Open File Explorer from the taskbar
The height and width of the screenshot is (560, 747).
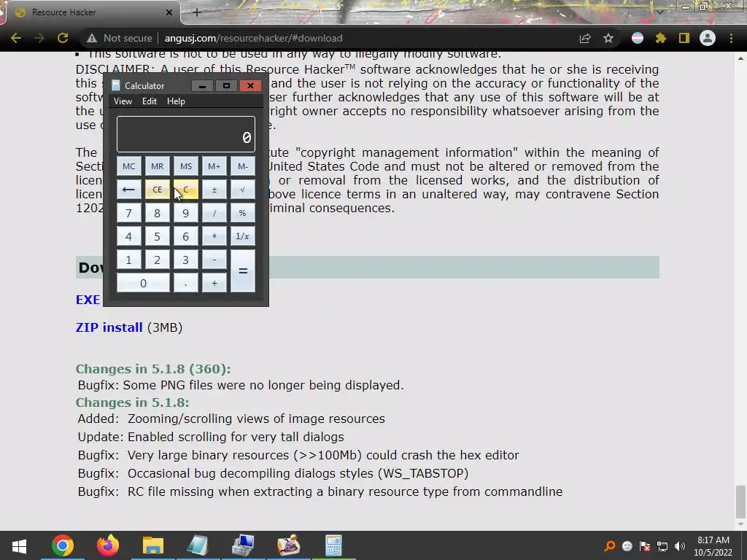(153, 545)
